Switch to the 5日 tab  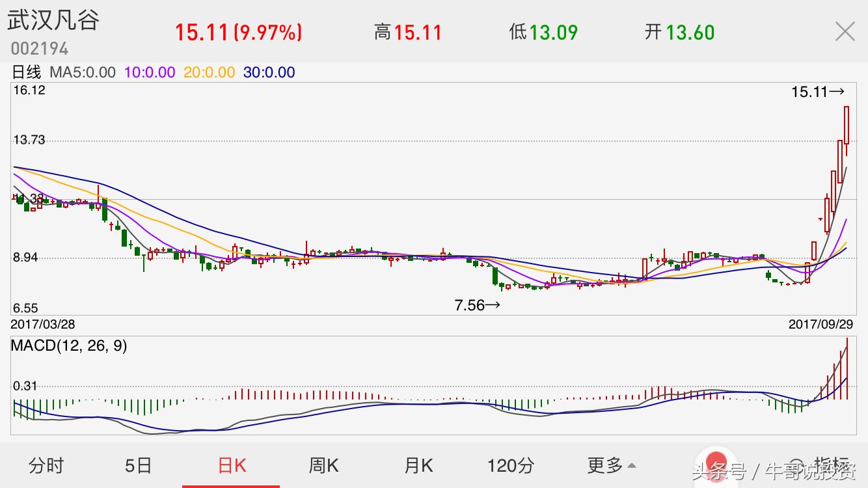pyautogui.click(x=138, y=465)
